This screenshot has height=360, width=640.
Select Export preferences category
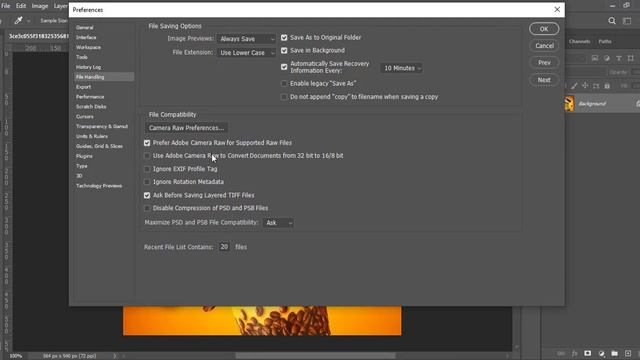83,87
